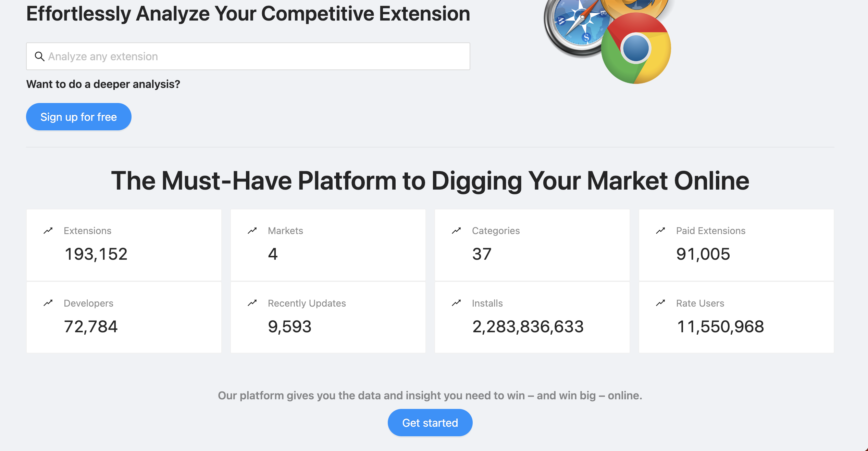Click the trend icon beside Installs
Image resolution: width=868 pixels, height=451 pixels.
(456, 303)
